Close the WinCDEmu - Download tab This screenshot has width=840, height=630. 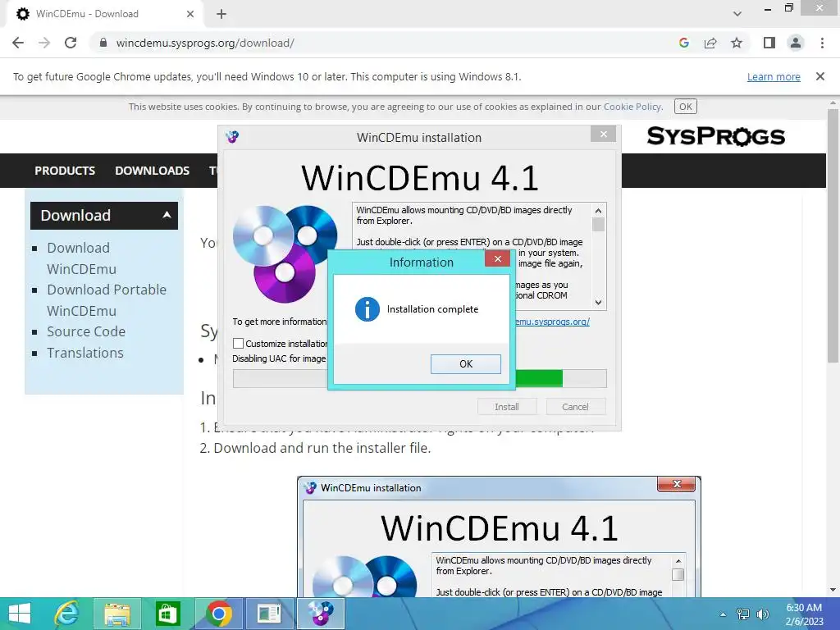[190, 14]
